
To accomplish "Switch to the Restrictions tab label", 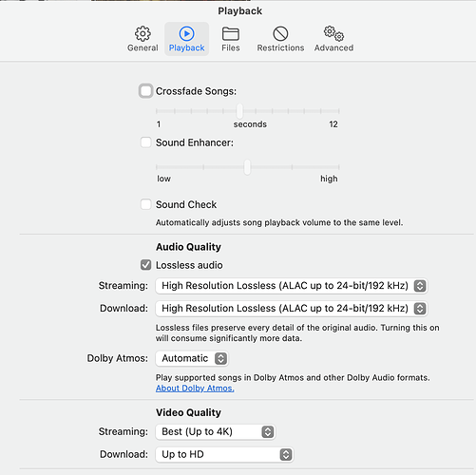I will pos(280,47).
